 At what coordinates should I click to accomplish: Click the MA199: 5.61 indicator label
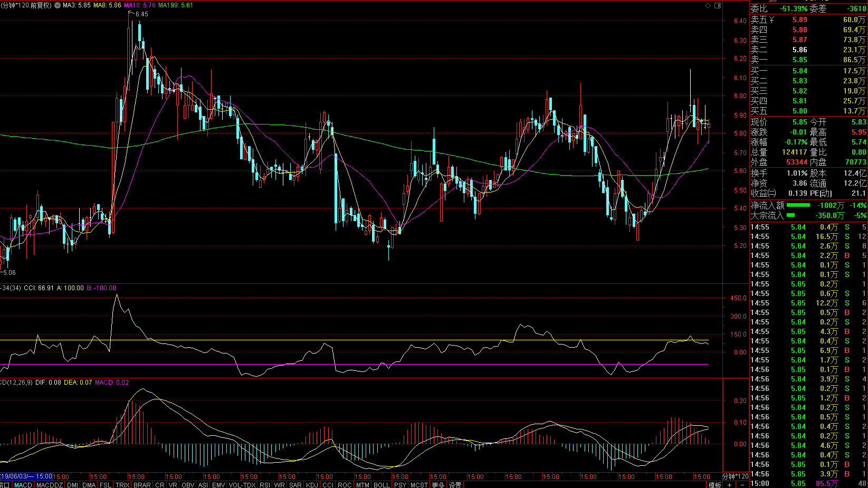(176, 5)
